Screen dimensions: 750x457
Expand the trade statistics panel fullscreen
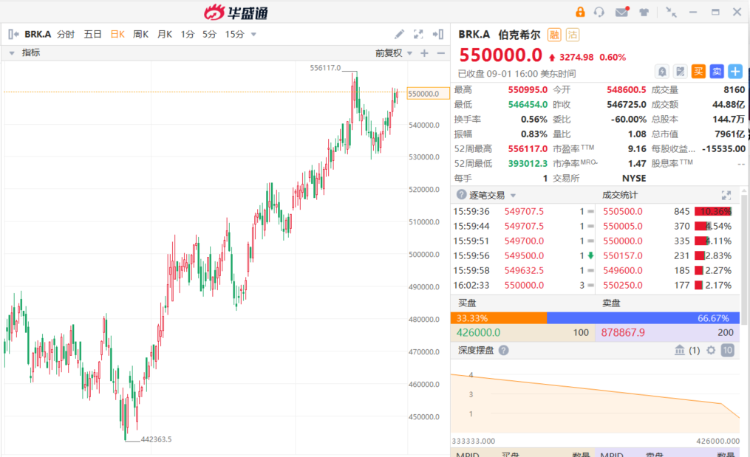tap(725, 195)
